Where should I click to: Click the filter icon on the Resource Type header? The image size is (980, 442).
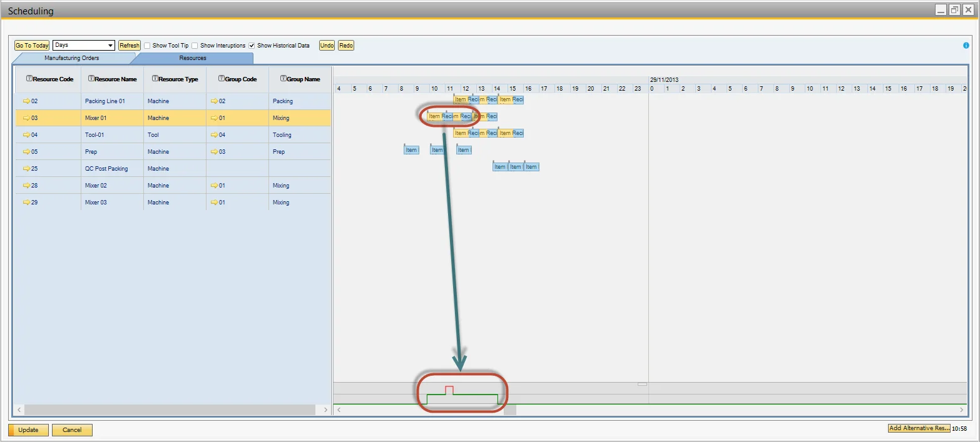155,79
